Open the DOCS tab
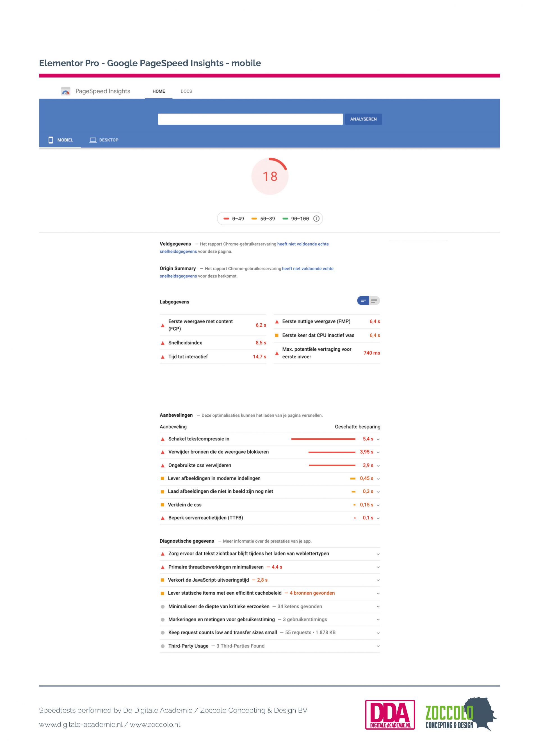Screen dimensions: 539x756 click(x=186, y=91)
